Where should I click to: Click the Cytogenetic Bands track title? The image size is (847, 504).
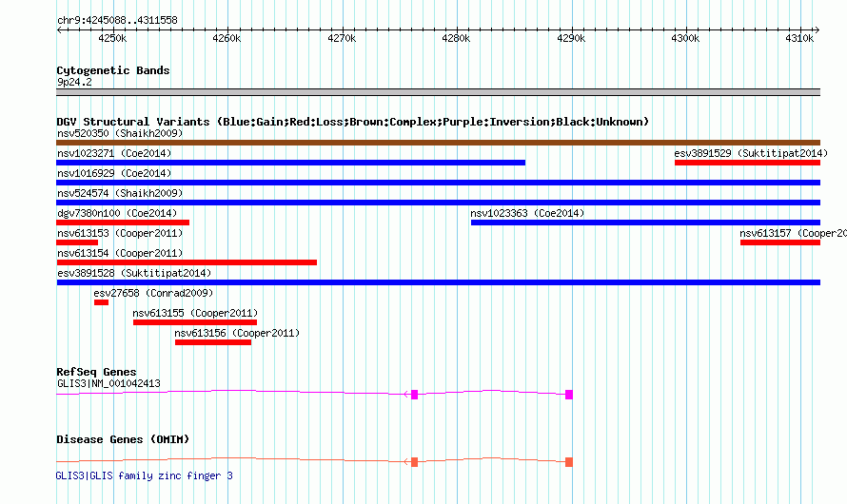click(113, 70)
